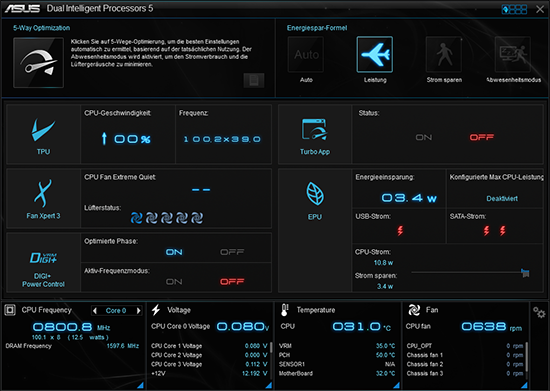Image resolution: width=550 pixels, height=391 pixels.
Task: Click the MotherBoard temperature row
Action: coord(337,373)
